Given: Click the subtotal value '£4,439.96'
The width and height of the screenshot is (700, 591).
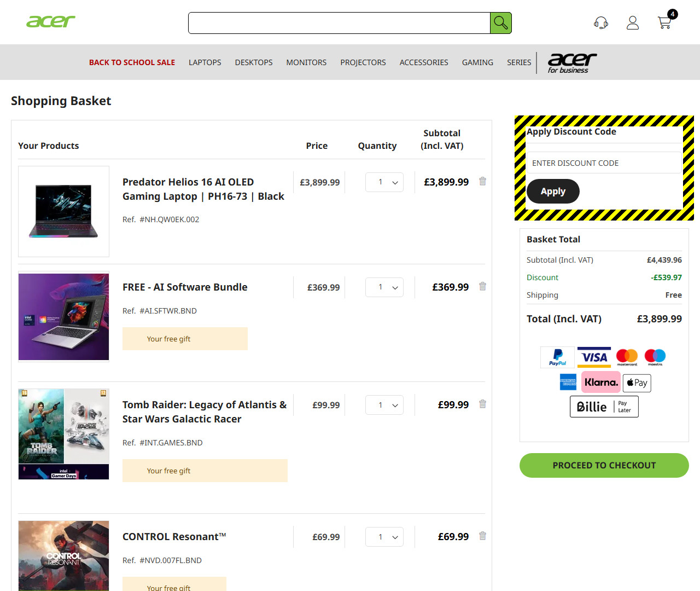Looking at the screenshot, I should pyautogui.click(x=664, y=260).
